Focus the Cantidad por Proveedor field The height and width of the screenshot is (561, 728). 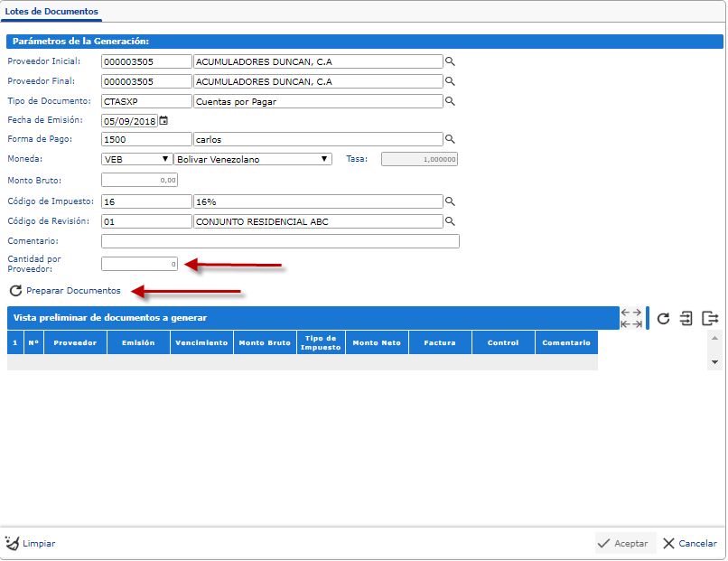(x=140, y=264)
